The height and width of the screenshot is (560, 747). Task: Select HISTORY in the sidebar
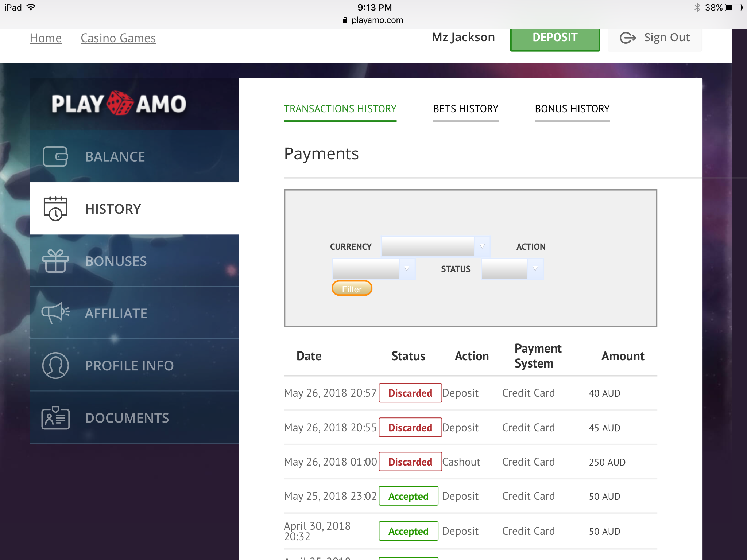click(x=134, y=209)
